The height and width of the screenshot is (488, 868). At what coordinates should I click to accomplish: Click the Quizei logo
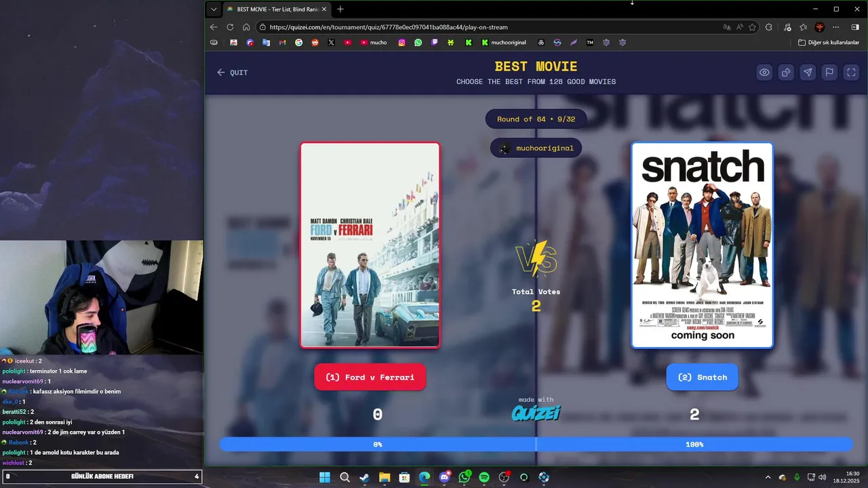536,413
